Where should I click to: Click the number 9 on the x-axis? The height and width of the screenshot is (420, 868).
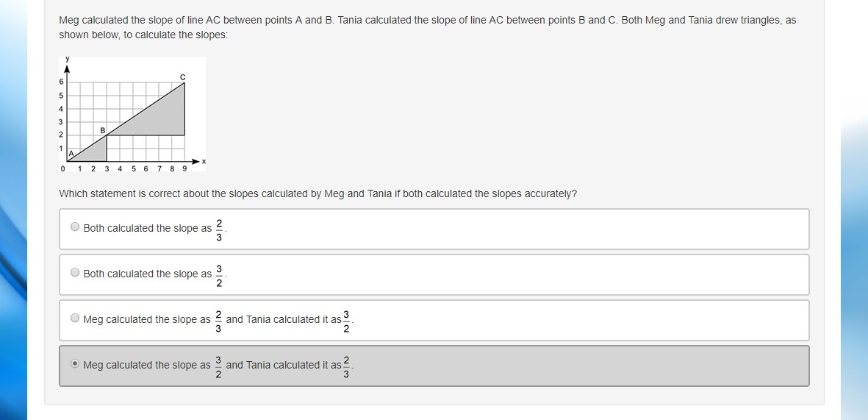[x=184, y=168]
